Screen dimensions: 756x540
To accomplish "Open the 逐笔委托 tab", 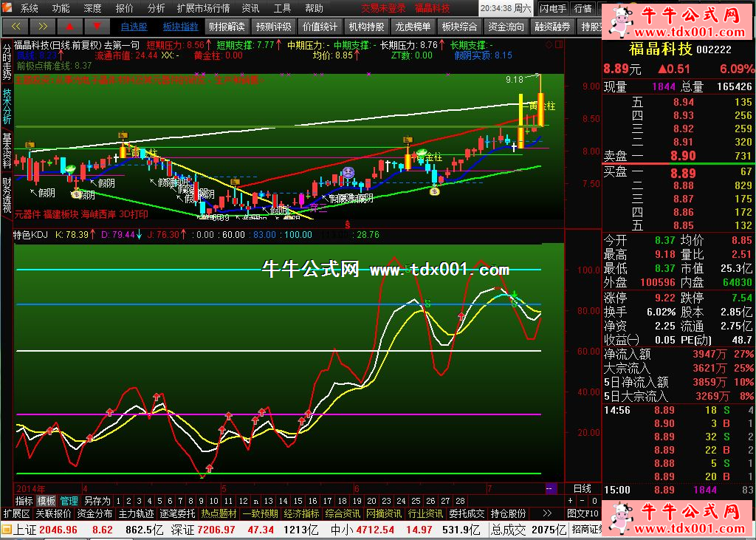I will click(x=177, y=513).
